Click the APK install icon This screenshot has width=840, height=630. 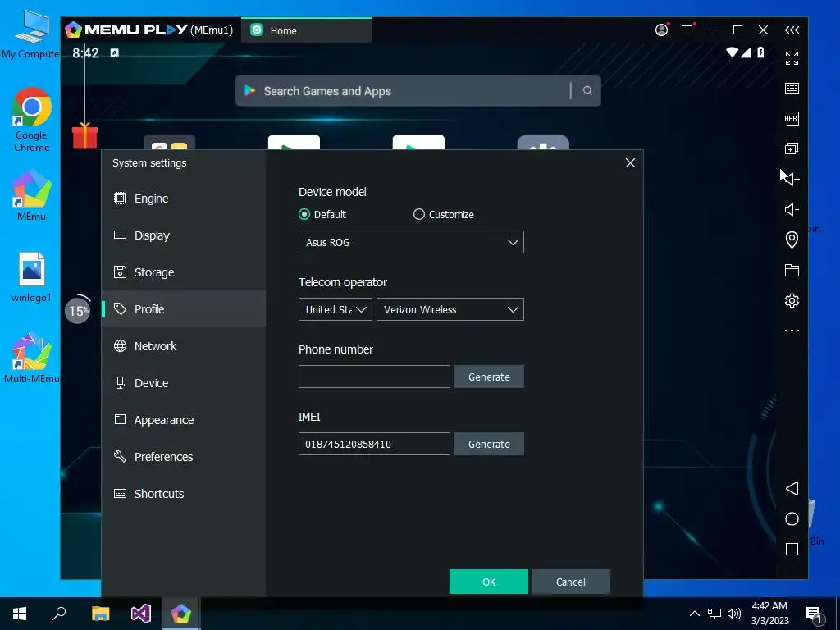[x=792, y=118]
